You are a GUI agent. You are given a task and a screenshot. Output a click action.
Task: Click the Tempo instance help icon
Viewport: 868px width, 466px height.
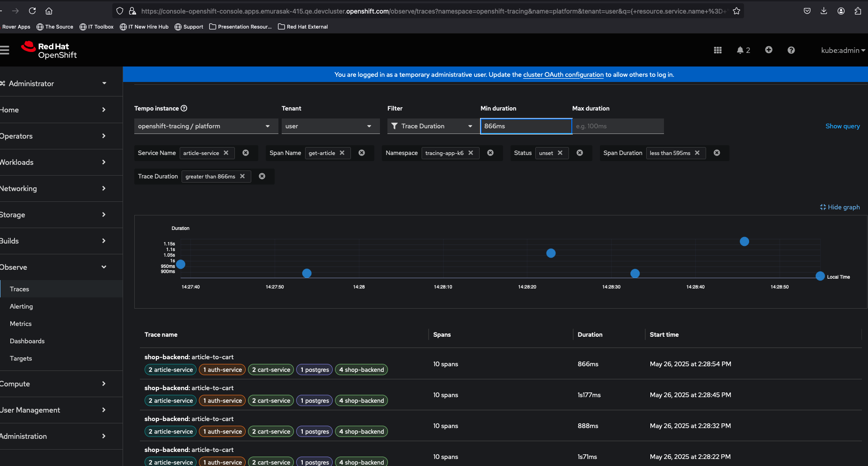pyautogui.click(x=184, y=108)
